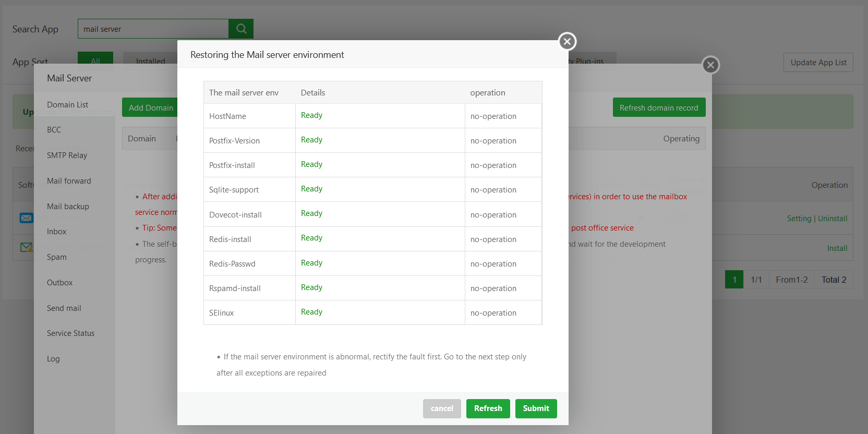Go to page 1 in pagination
This screenshot has height=434, width=868.
point(734,280)
